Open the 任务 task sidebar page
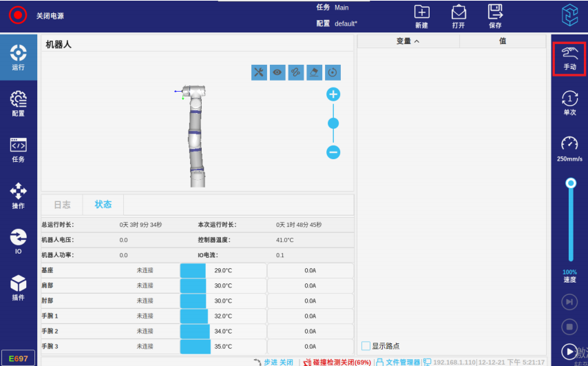 pos(18,150)
